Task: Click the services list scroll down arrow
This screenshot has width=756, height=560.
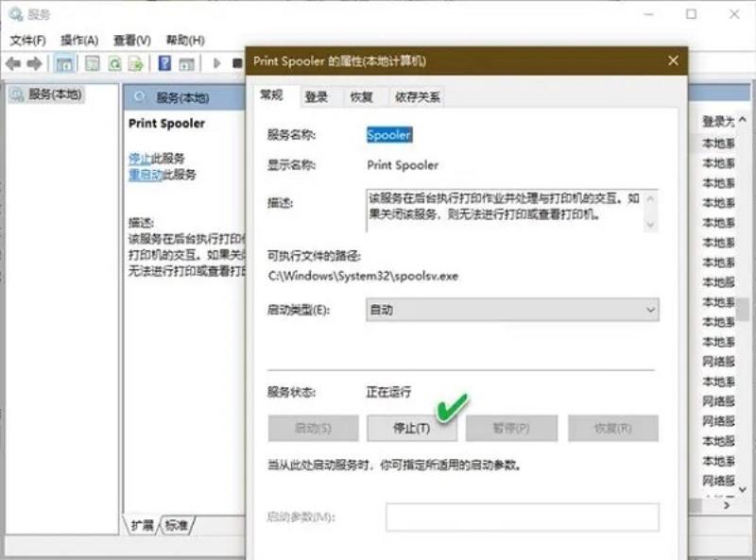Action: coord(743,489)
